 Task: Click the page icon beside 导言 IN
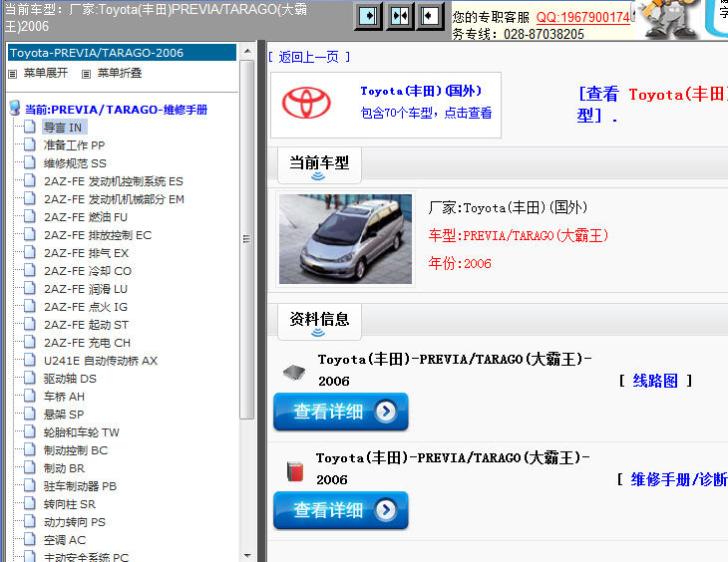[x=30, y=127]
